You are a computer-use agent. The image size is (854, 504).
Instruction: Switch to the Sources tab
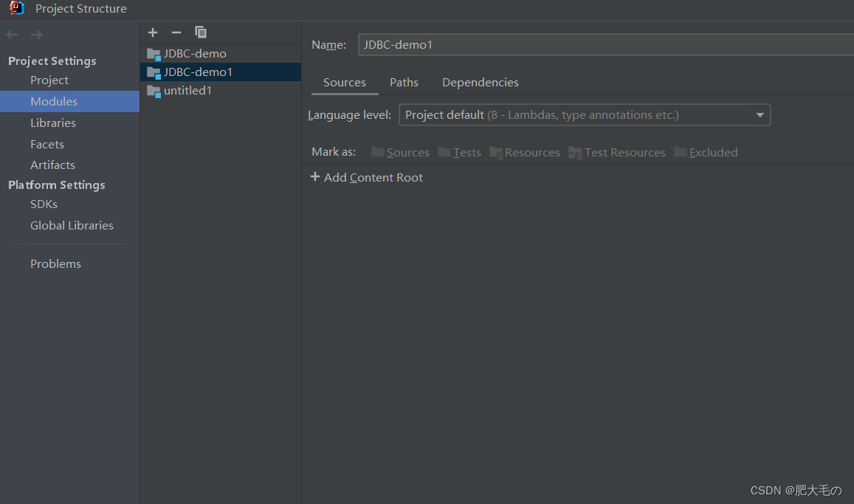pos(345,82)
